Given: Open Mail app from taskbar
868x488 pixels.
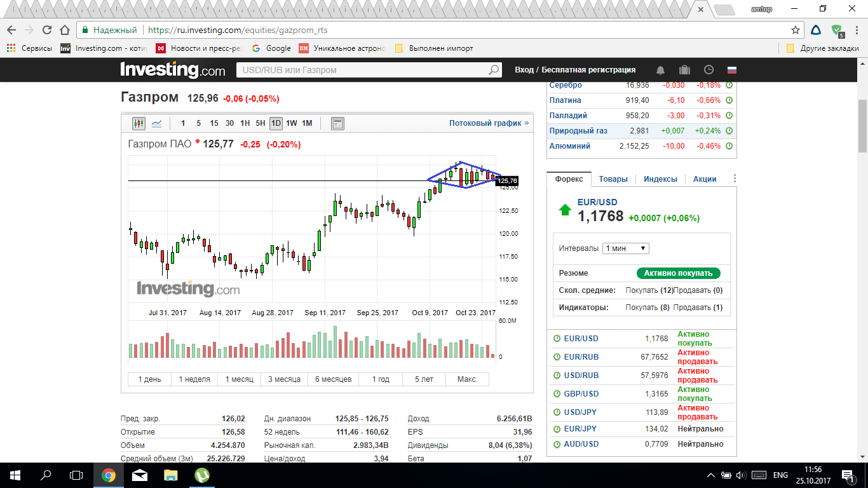Looking at the screenshot, I should tap(140, 475).
